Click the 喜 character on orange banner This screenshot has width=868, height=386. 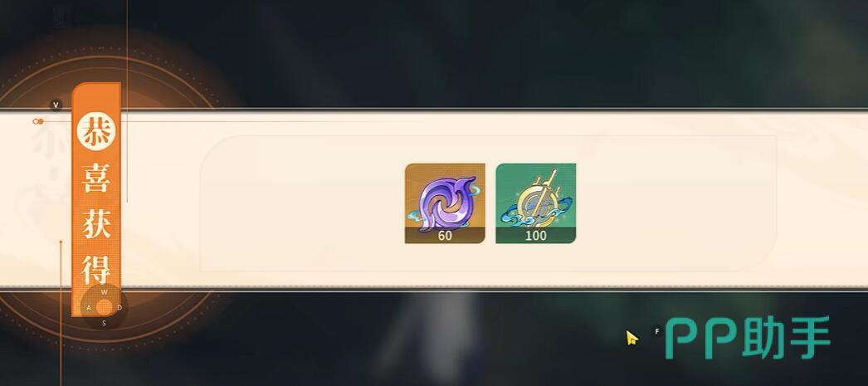[x=96, y=177]
